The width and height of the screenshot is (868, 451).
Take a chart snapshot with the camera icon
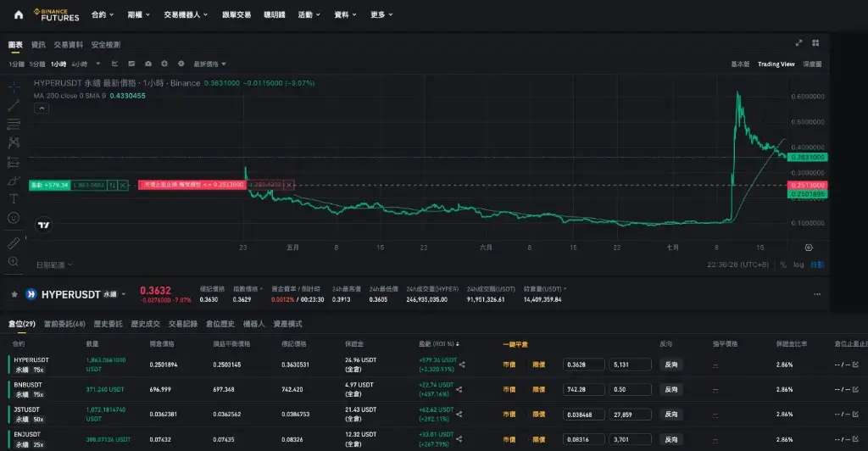click(x=147, y=64)
